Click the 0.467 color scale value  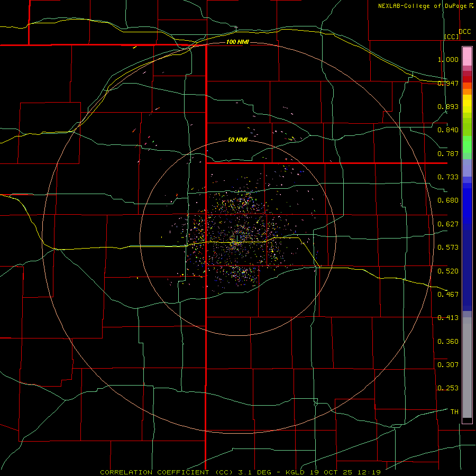[448, 295]
